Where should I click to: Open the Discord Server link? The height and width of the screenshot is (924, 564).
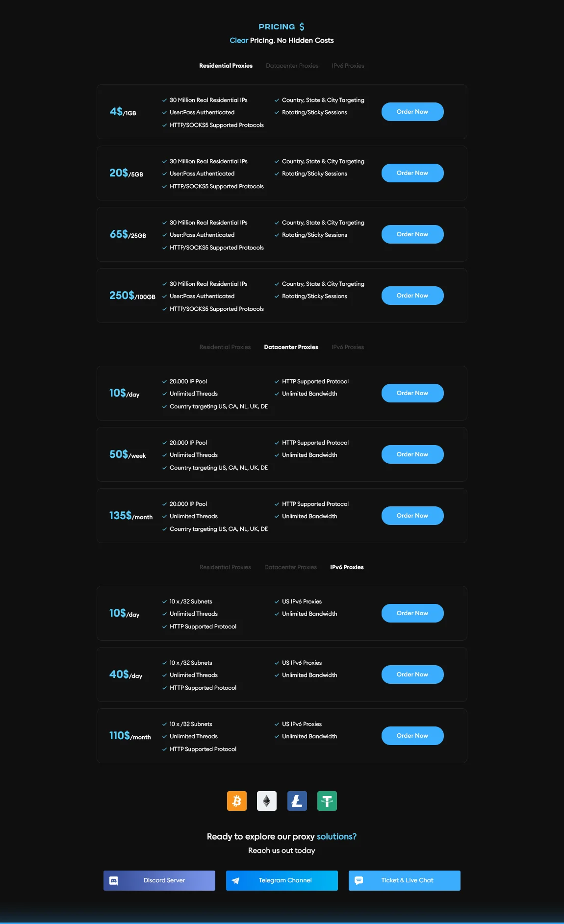(x=164, y=880)
